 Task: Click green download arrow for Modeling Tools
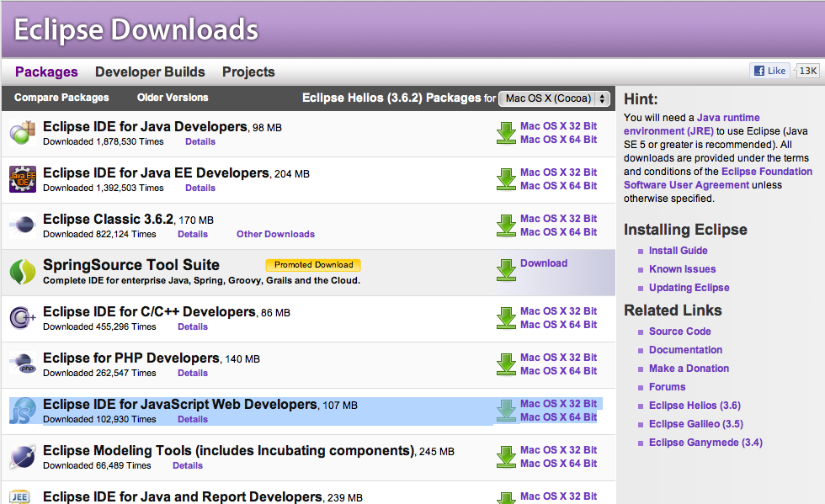tap(506, 457)
